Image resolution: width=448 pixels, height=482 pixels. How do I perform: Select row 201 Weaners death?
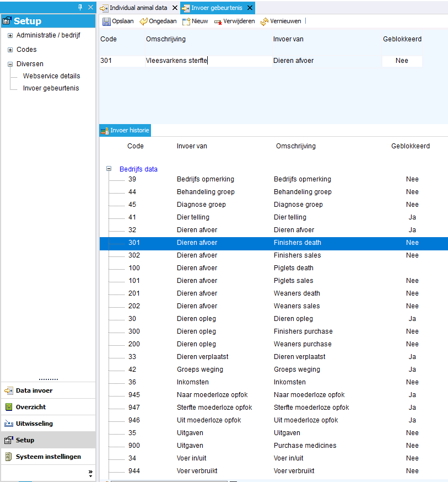pos(273,293)
